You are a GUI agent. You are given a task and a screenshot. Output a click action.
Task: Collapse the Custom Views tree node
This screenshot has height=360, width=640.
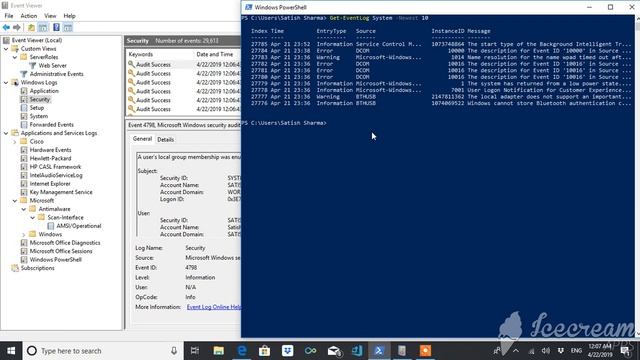6,49
